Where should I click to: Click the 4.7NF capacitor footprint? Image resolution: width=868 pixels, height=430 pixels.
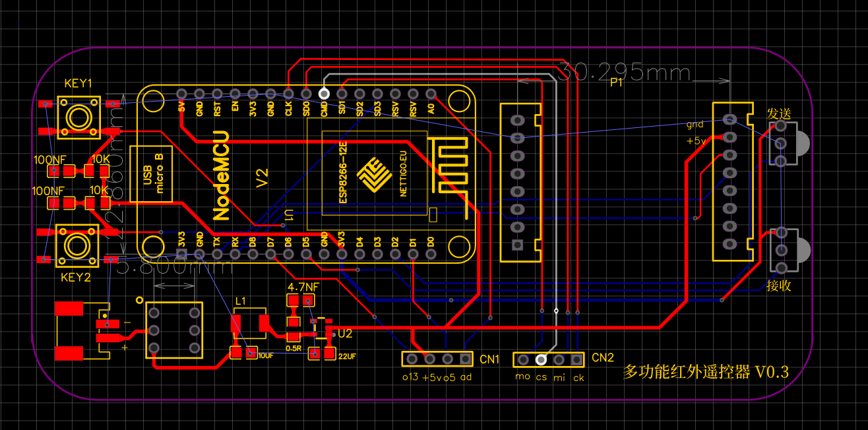point(301,301)
